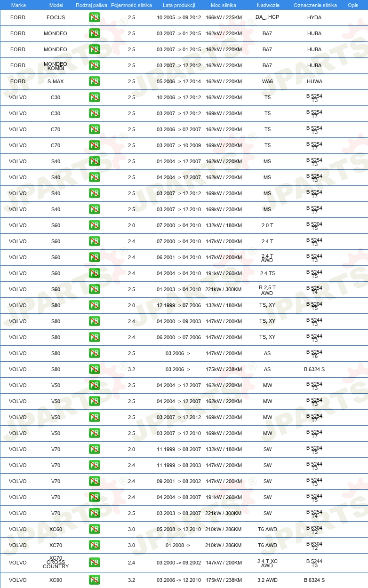The height and width of the screenshot is (588, 368).
Task: Click the "B 5254 T6" engine code cell
Action: [314, 354]
